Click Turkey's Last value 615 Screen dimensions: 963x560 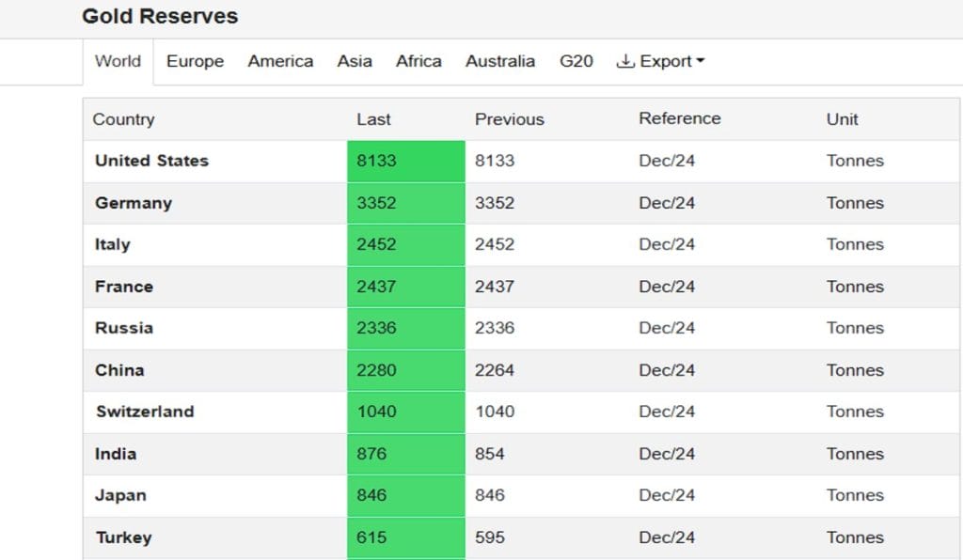coord(371,537)
